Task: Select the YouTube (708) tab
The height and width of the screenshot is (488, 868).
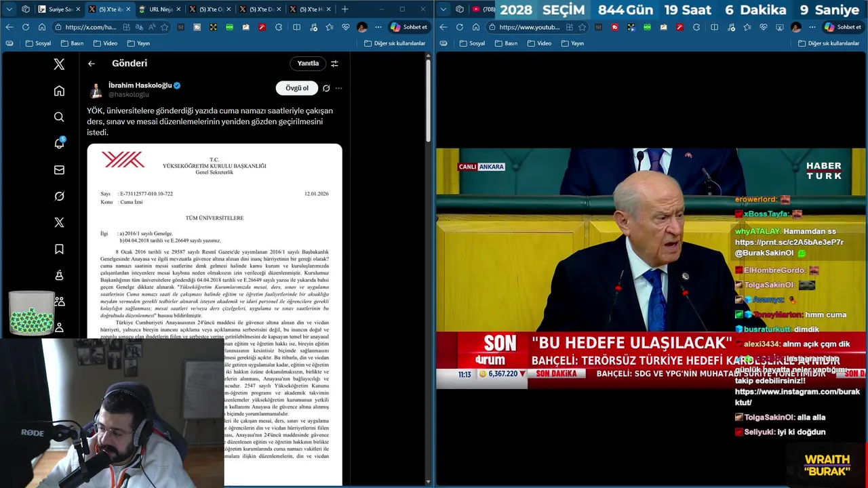Action: click(x=484, y=9)
